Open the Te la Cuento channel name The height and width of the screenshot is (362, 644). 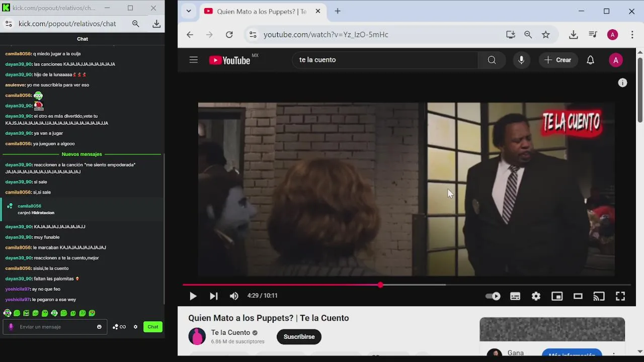pyautogui.click(x=230, y=332)
